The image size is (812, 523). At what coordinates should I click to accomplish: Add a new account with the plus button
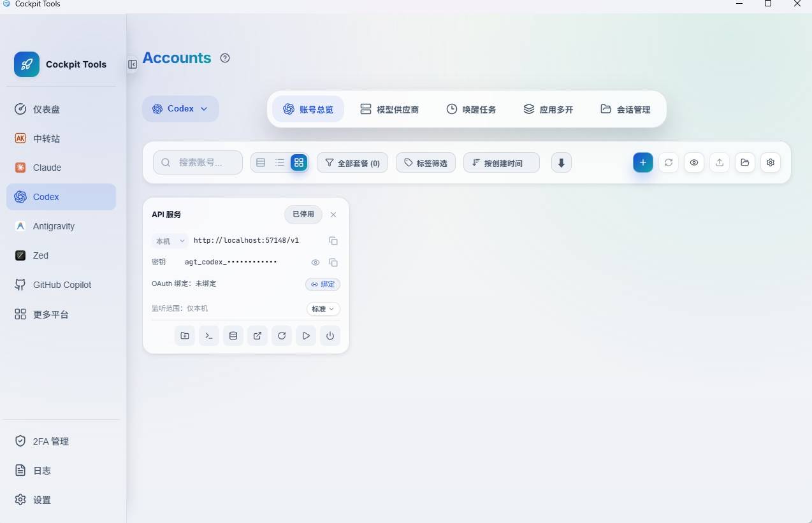click(643, 162)
